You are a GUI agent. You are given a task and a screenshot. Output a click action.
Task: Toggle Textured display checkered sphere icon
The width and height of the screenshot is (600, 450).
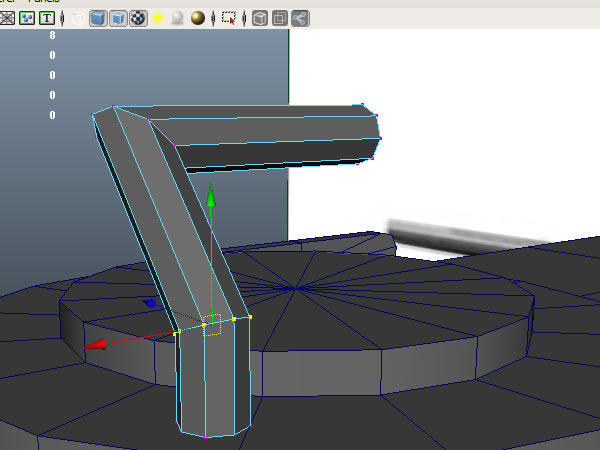pyautogui.click(x=138, y=18)
